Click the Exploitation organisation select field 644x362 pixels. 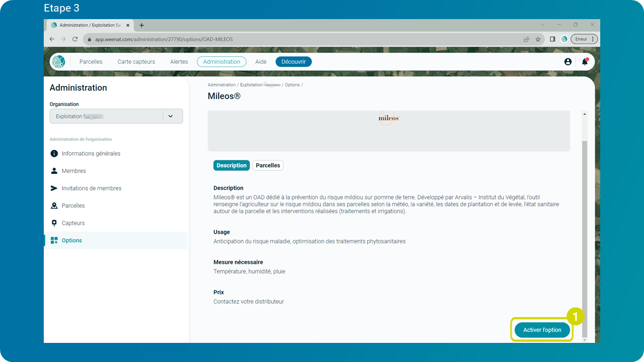(116, 116)
